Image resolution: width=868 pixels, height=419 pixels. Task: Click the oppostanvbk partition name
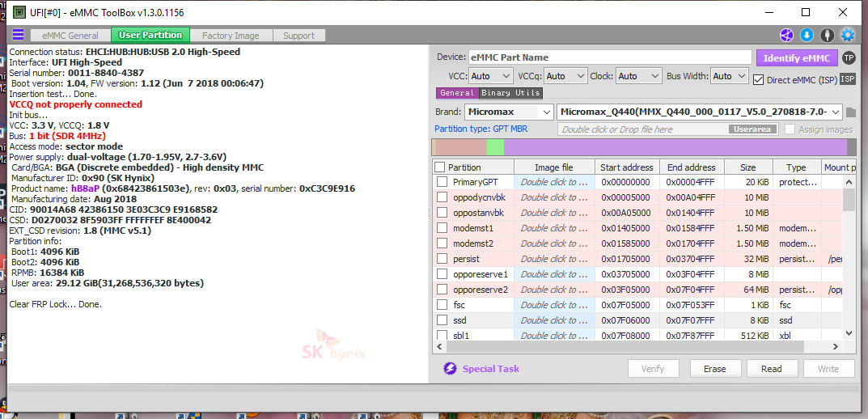point(479,213)
